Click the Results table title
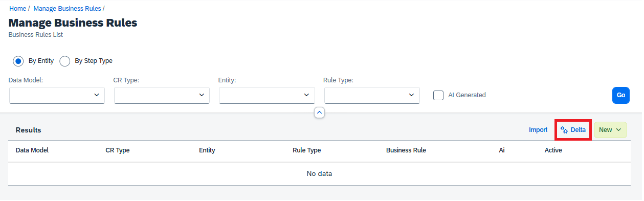The width and height of the screenshot is (644, 201). (x=28, y=130)
